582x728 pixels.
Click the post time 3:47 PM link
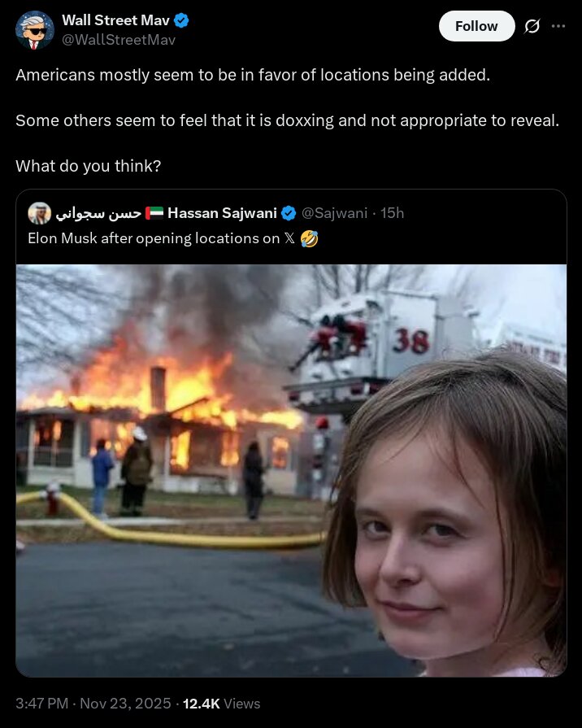click(x=41, y=704)
